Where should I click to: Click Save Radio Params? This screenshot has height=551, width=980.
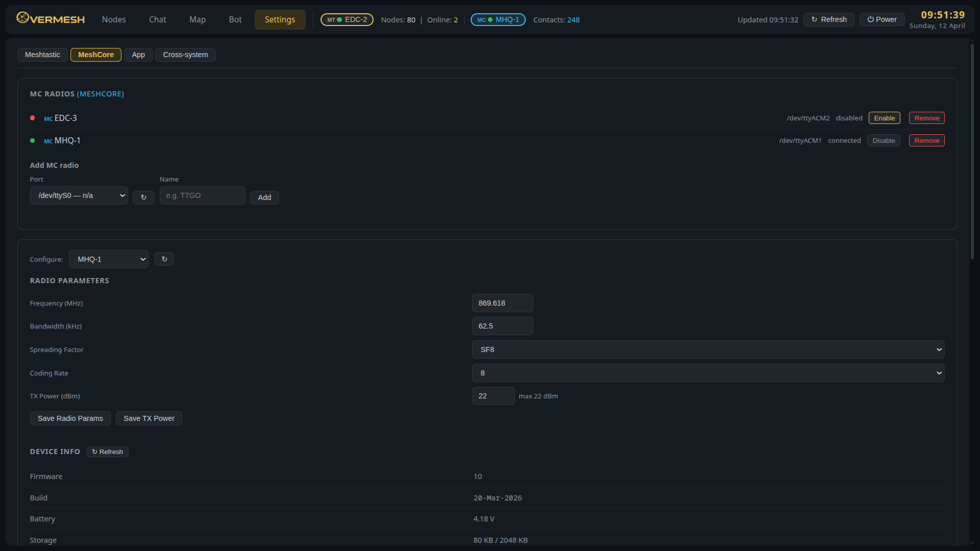pos(70,418)
